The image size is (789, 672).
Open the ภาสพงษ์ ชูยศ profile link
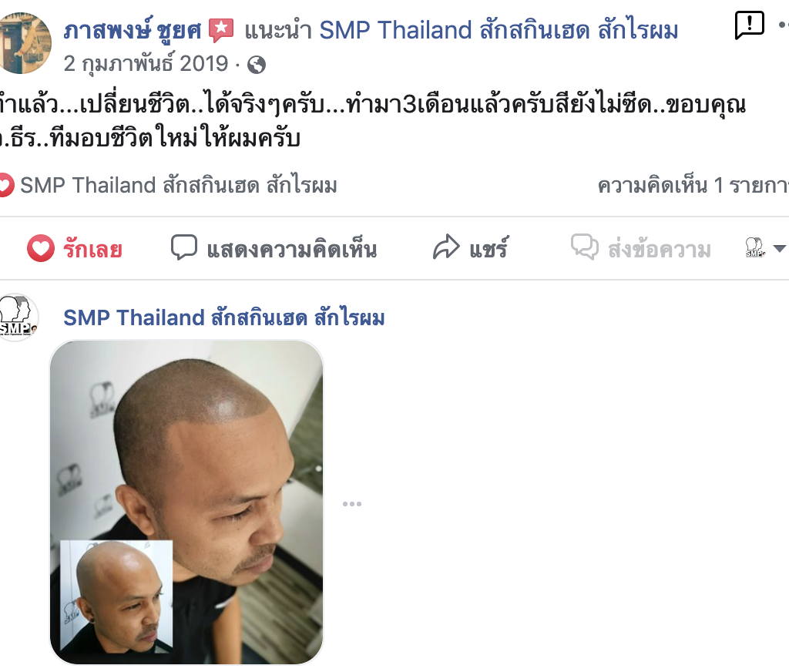click(133, 31)
